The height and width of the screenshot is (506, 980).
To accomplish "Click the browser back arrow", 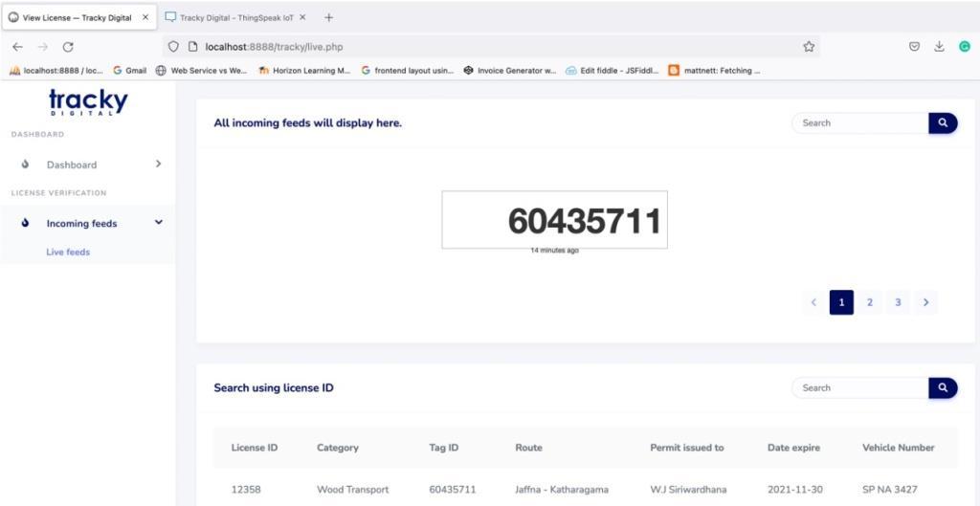I will (17, 47).
